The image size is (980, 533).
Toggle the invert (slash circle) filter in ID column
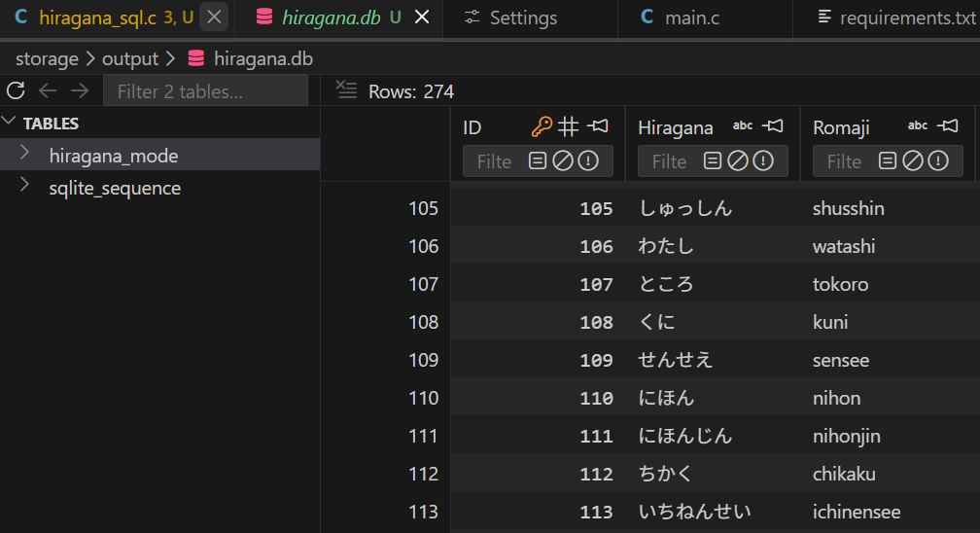[563, 161]
